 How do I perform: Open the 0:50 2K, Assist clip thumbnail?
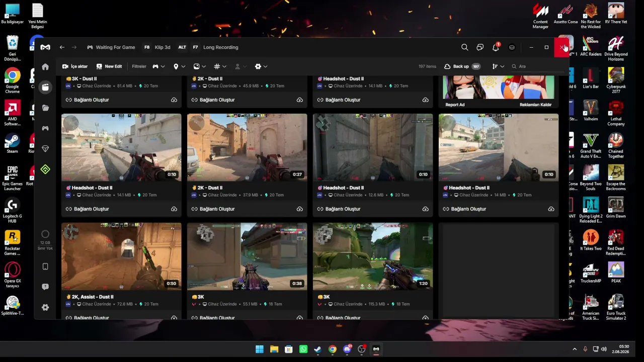[121, 256]
